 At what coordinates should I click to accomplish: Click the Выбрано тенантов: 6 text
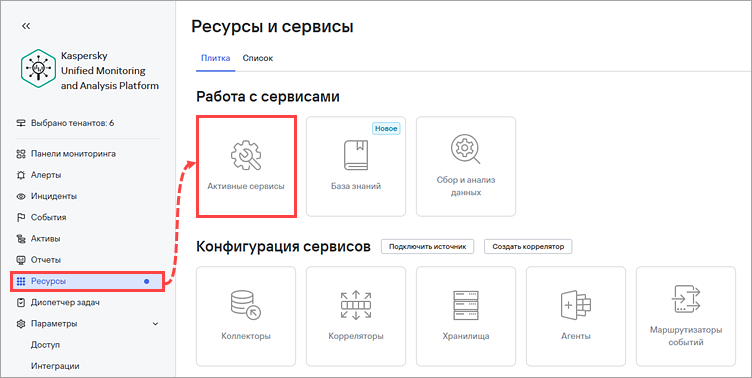click(72, 123)
